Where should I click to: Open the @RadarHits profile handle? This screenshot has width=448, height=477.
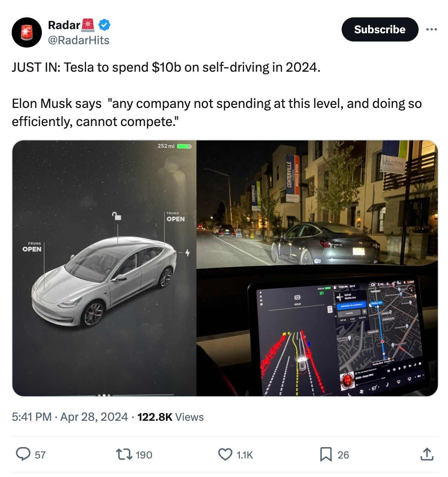pyautogui.click(x=78, y=40)
